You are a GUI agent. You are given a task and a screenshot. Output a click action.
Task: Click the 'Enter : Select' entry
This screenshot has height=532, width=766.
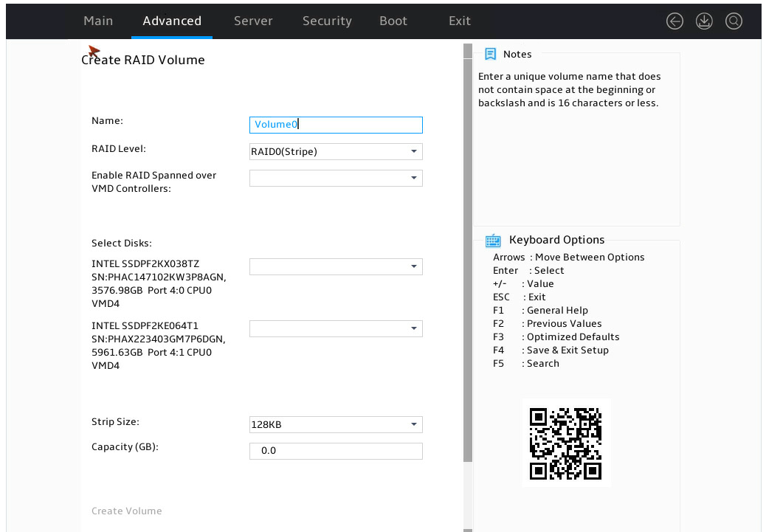coord(528,271)
